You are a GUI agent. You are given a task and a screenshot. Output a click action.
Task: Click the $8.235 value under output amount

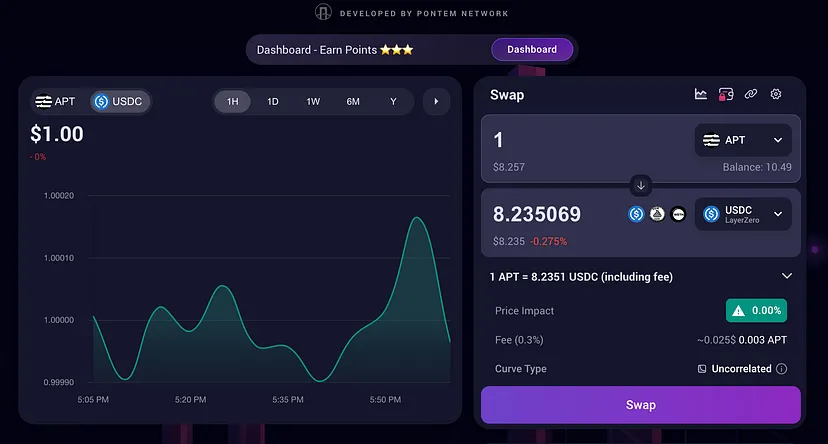(509, 241)
